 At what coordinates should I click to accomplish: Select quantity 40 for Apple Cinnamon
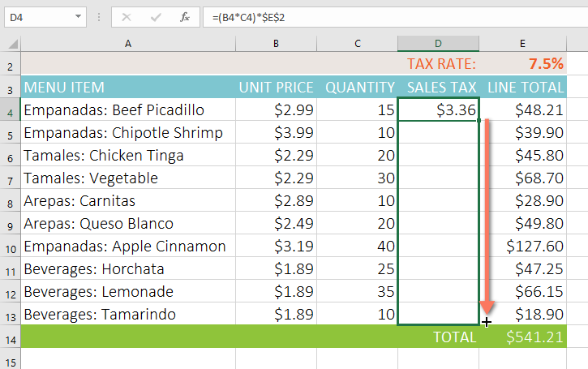[x=358, y=246]
